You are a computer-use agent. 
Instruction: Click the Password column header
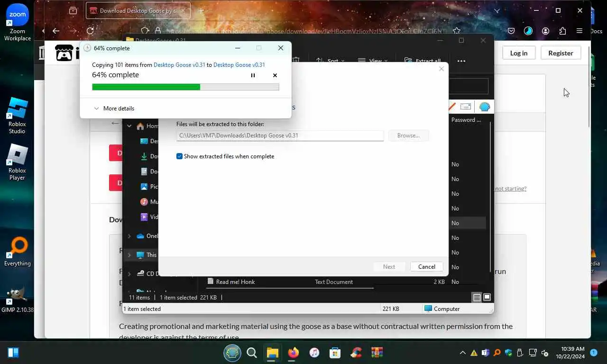466,120
